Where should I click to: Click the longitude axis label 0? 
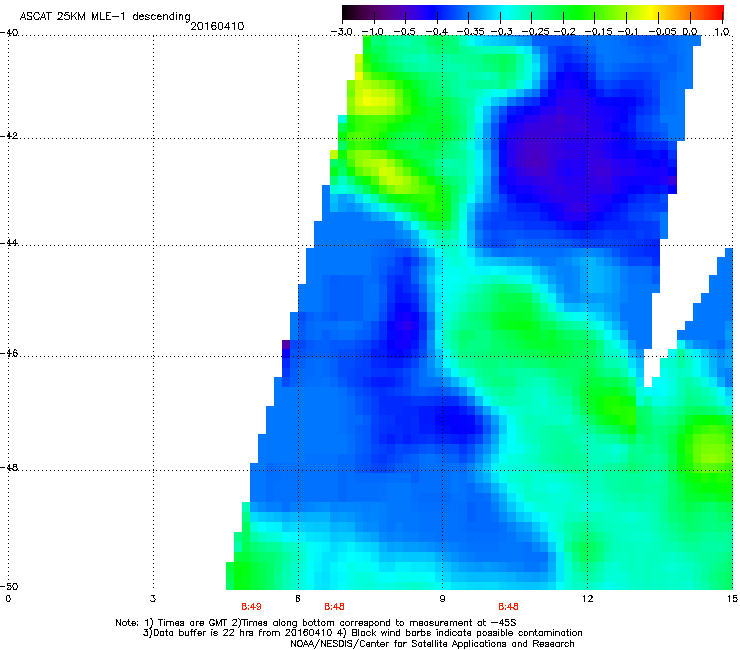coord(8,599)
